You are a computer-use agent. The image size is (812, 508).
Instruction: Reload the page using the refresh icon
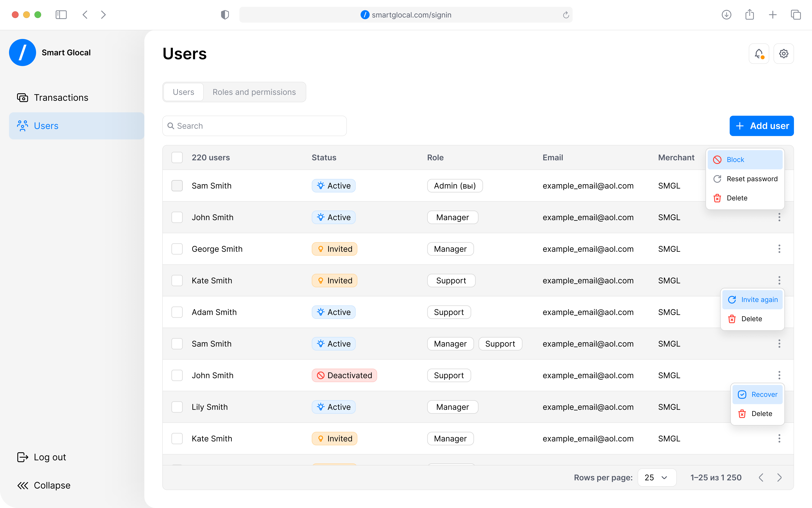coord(566,15)
